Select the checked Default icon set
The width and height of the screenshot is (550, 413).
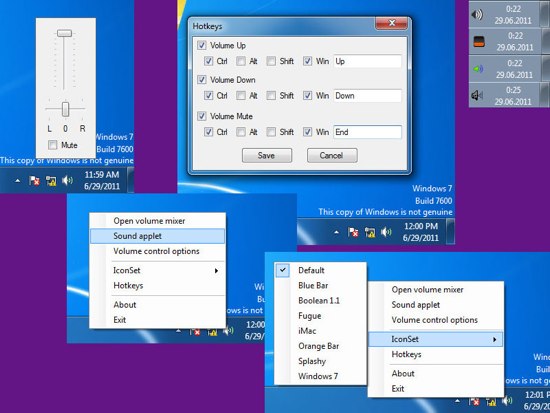(320, 270)
